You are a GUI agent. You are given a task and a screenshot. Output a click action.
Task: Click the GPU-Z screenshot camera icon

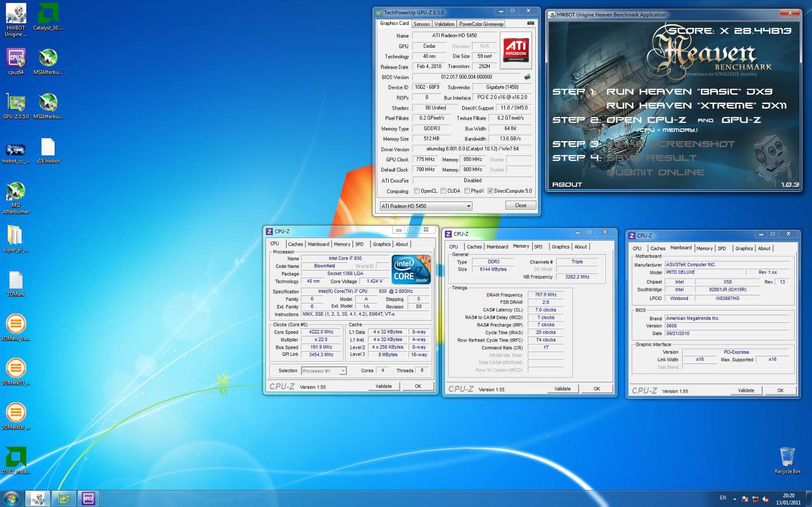click(x=530, y=23)
